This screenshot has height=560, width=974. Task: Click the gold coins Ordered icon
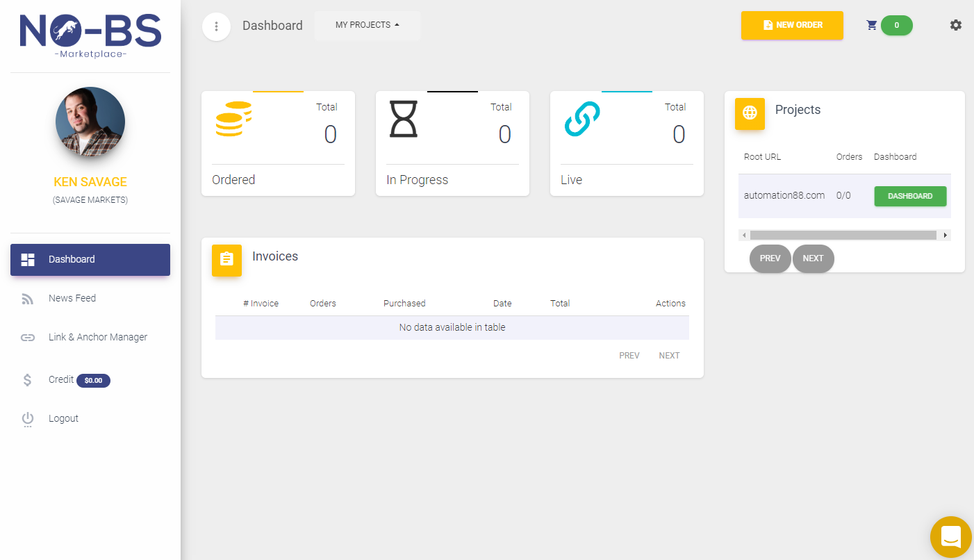233,120
